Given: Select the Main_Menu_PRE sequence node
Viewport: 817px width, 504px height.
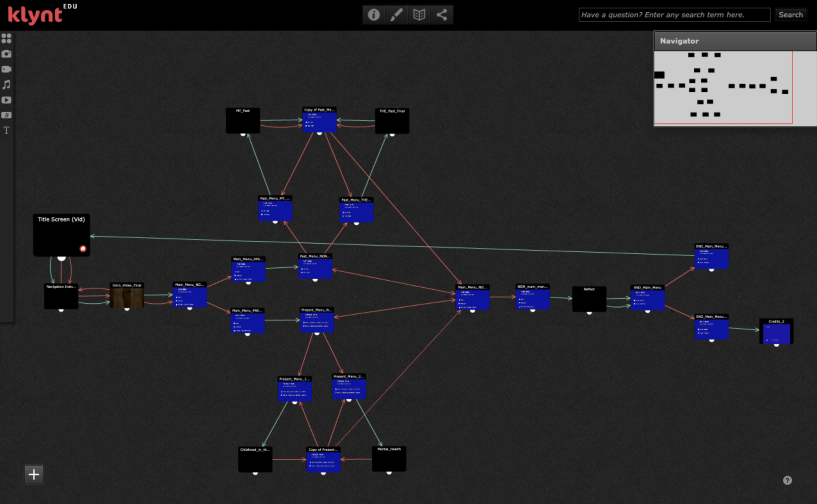Looking at the screenshot, I should [248, 320].
